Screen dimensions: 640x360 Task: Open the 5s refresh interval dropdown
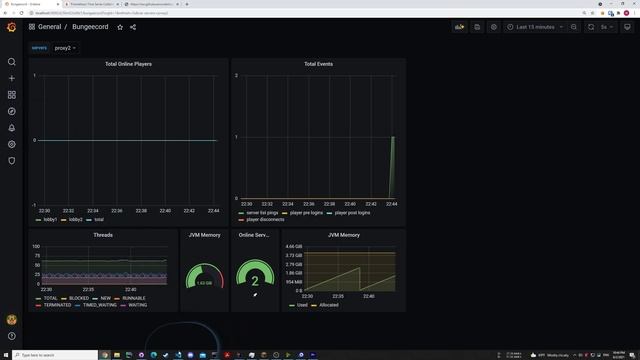click(607, 27)
